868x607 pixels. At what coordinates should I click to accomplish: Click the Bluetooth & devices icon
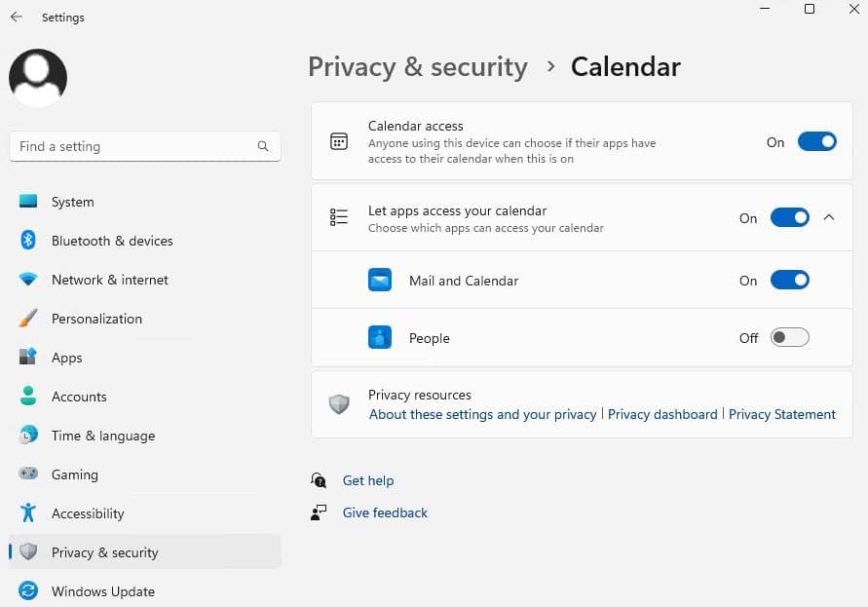28,241
